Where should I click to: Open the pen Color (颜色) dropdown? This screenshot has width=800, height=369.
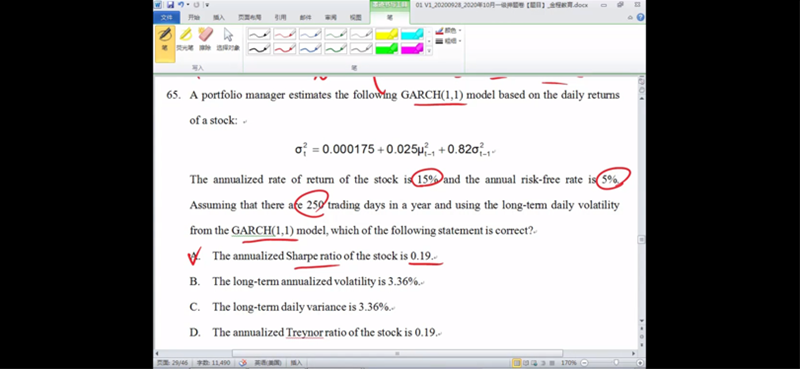(x=448, y=31)
